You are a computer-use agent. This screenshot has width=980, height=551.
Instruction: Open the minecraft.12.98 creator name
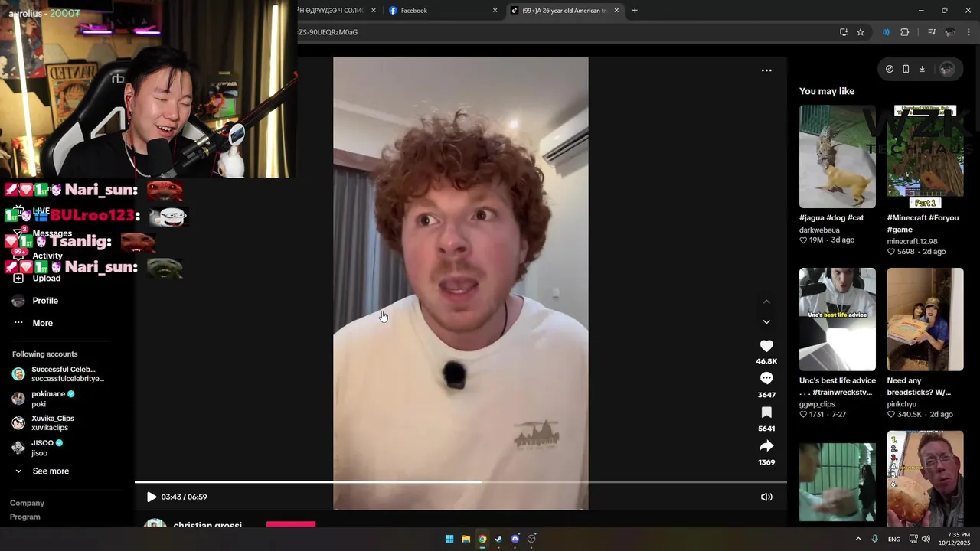(912, 241)
